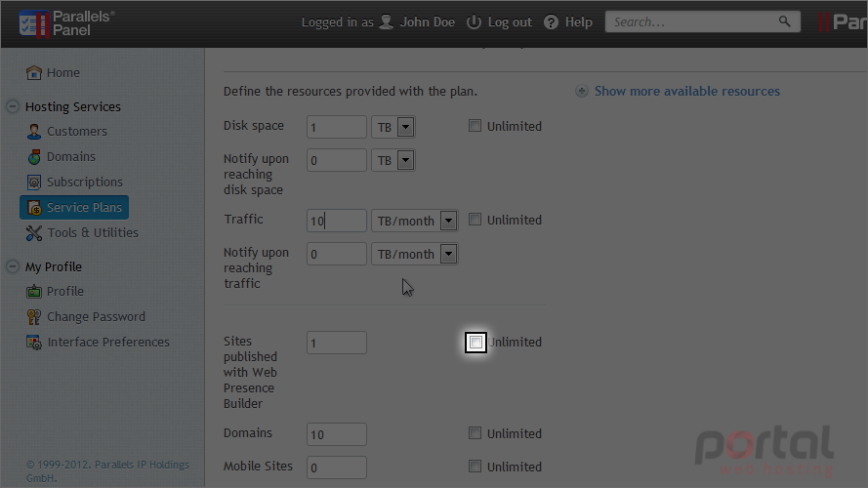Open the Domains page
The height and width of the screenshot is (488, 868).
point(71,157)
